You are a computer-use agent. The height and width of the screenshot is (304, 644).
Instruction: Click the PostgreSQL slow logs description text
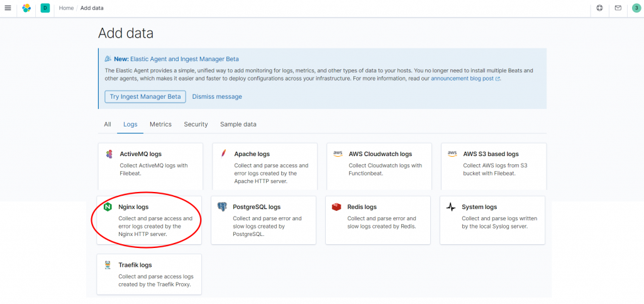[x=267, y=227]
